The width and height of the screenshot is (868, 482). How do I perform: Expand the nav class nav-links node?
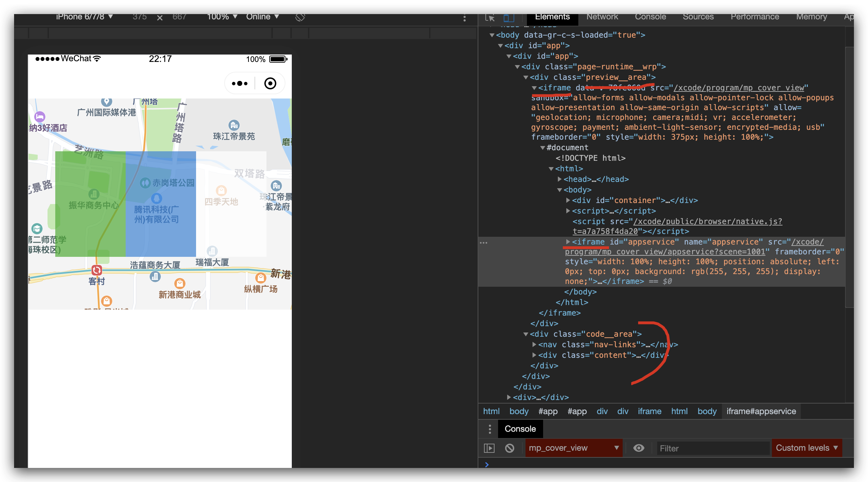pyautogui.click(x=534, y=344)
